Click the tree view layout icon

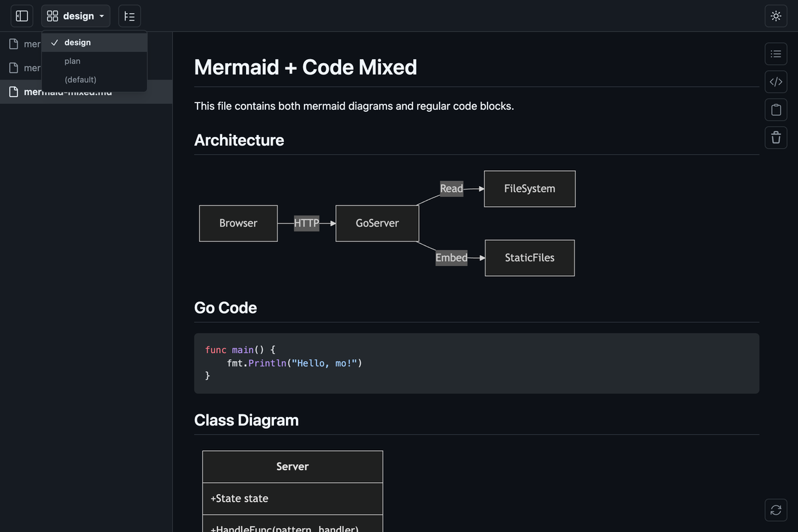pyautogui.click(x=130, y=16)
